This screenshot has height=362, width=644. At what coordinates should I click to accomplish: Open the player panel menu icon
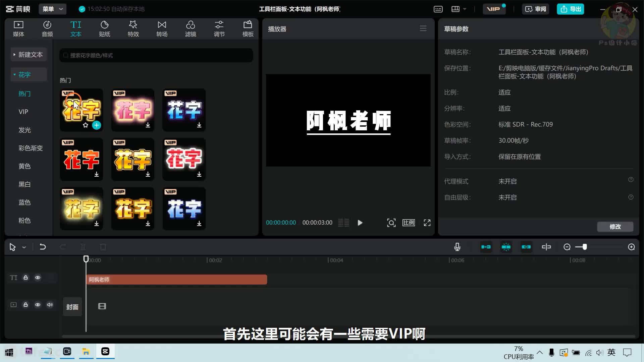(x=423, y=28)
